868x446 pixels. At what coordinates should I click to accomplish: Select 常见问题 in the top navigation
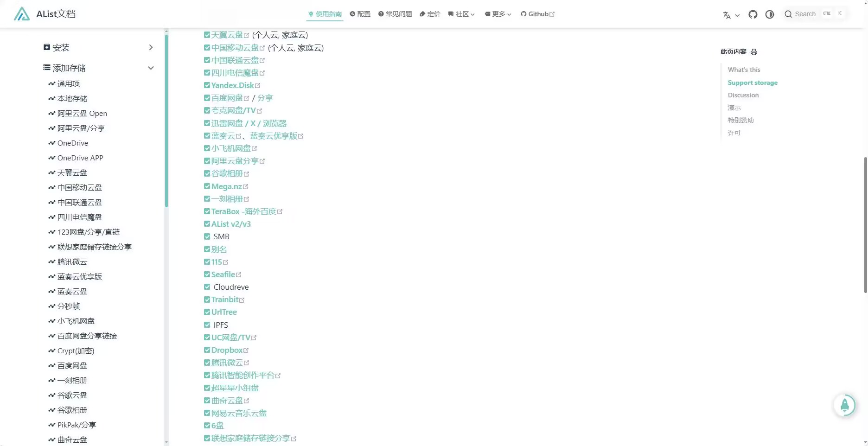coord(395,14)
